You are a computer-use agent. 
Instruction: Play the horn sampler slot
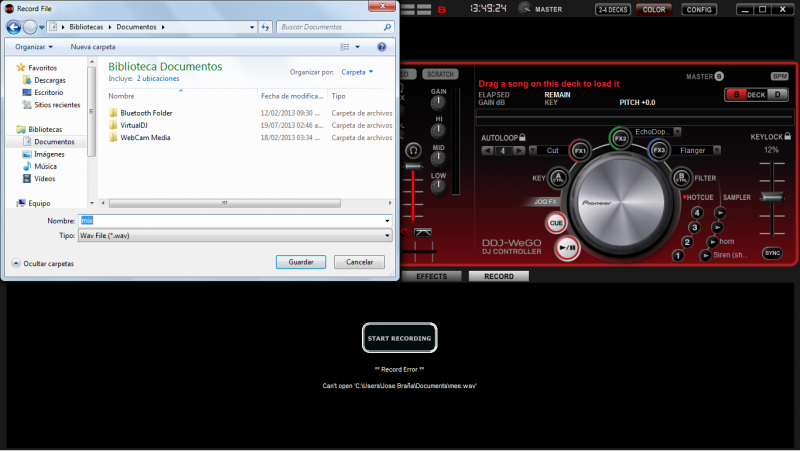[712, 242]
